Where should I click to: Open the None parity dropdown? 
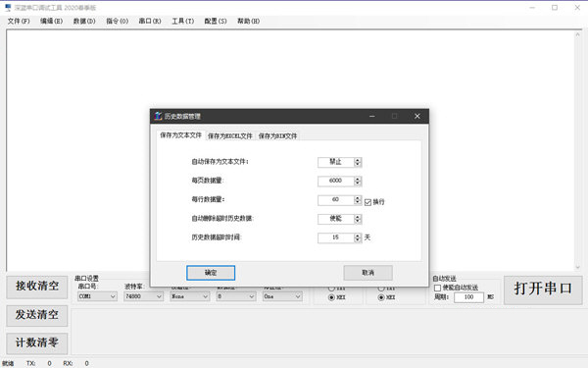coord(190,296)
